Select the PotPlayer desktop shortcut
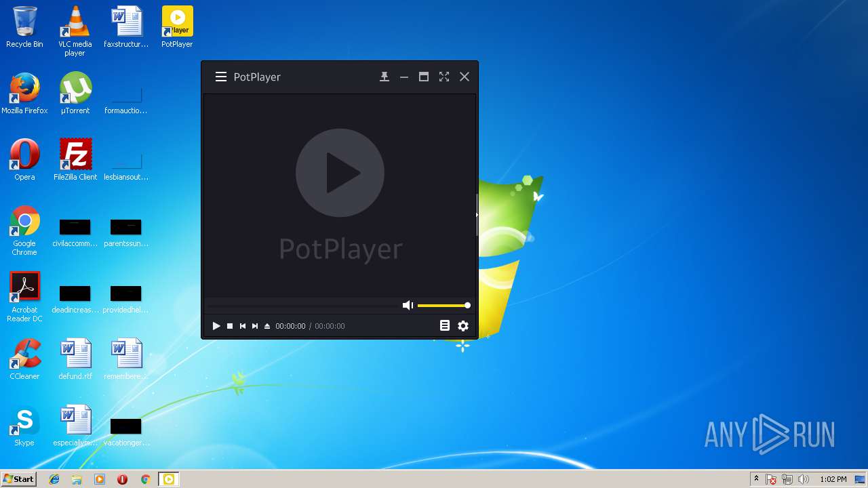 pyautogui.click(x=177, y=27)
